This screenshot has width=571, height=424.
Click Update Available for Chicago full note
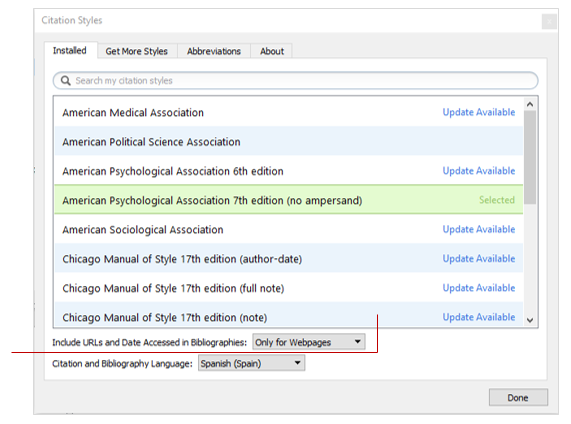tap(479, 288)
